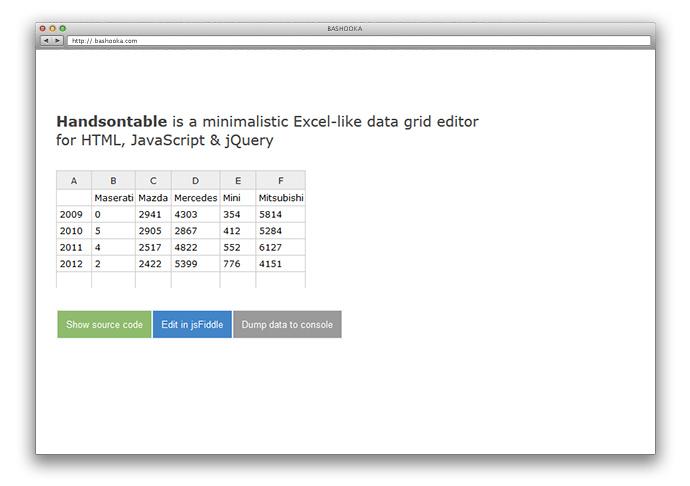The width and height of the screenshot is (690, 486).
Task: Select the 2009 year cell
Action: click(74, 214)
